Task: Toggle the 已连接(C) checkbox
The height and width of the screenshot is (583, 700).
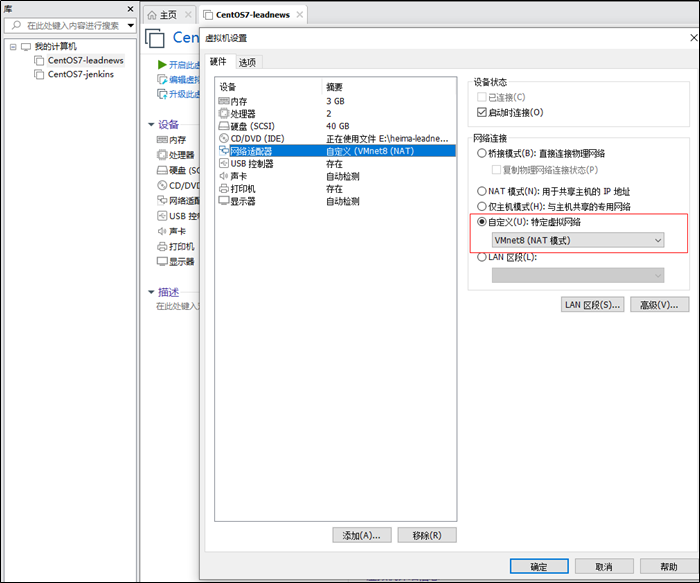Action: tap(482, 97)
